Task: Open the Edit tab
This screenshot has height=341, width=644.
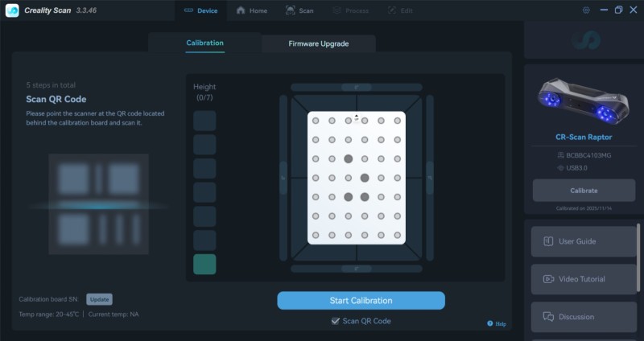Action: 400,10
